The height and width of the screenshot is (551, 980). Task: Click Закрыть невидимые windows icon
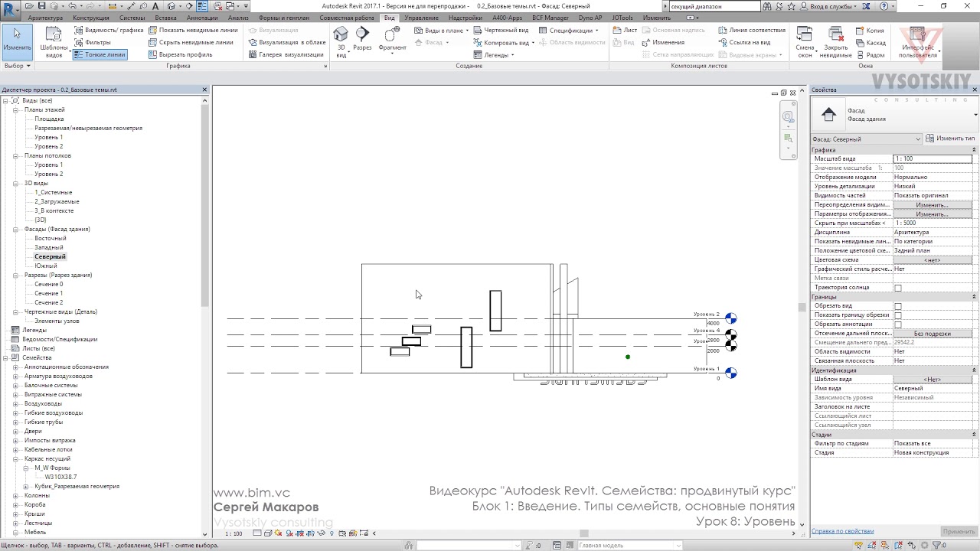tap(835, 42)
